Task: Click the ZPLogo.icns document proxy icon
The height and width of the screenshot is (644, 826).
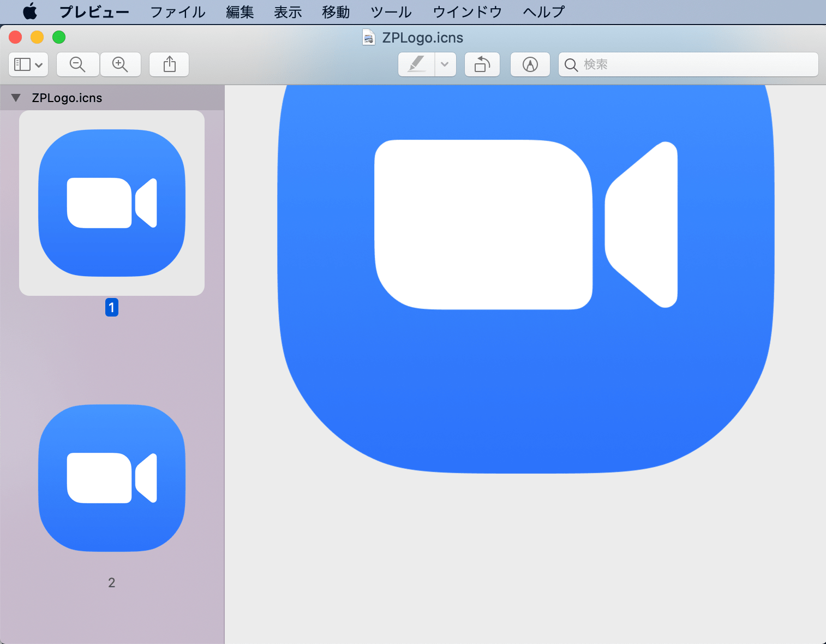Action: 369,37
